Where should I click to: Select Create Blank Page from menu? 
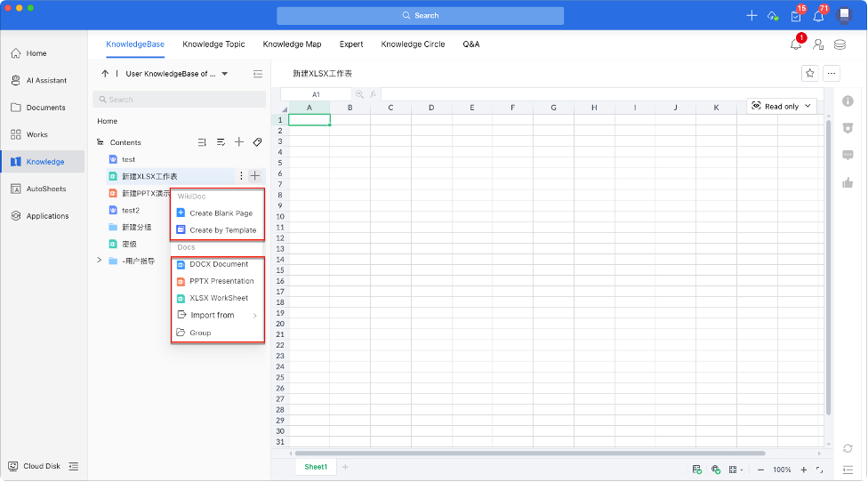[x=220, y=213]
